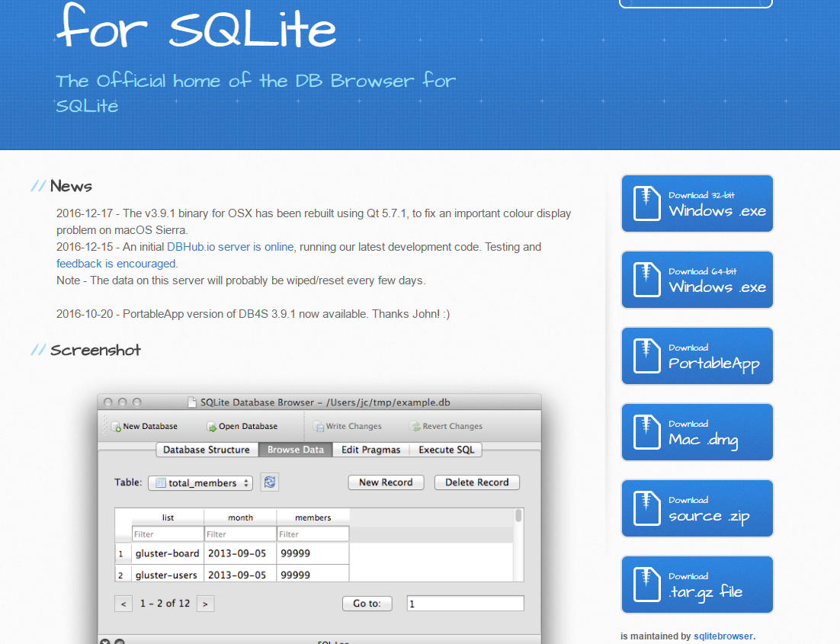The width and height of the screenshot is (840, 644).
Task: Click the sqlitebrowser maintainer link
Action: point(723,636)
